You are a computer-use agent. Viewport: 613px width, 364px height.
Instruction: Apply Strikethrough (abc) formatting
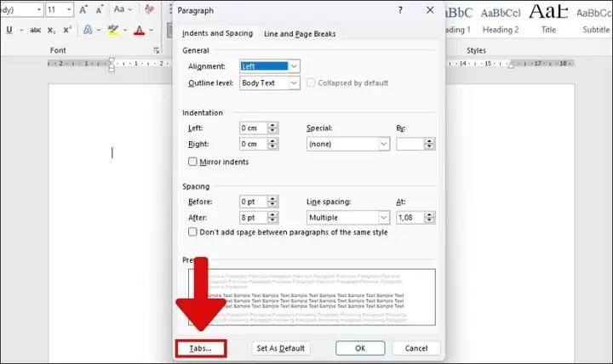pos(35,30)
